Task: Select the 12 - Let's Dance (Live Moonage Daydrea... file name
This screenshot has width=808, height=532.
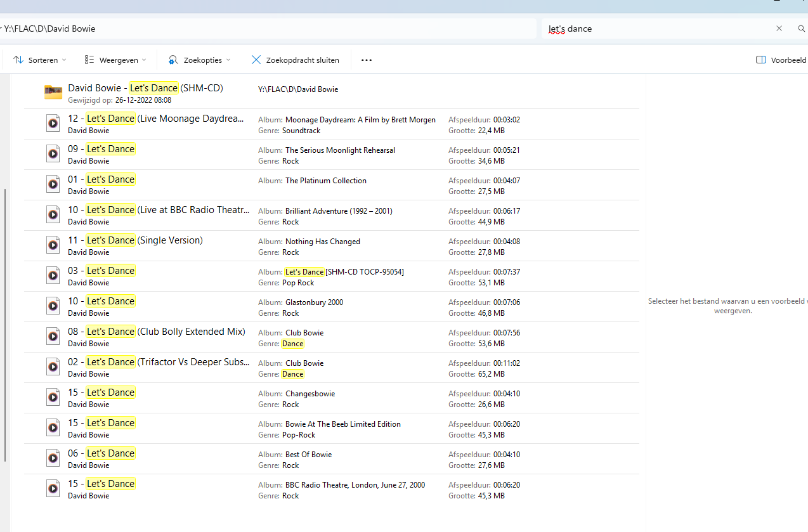Action: tap(156, 119)
